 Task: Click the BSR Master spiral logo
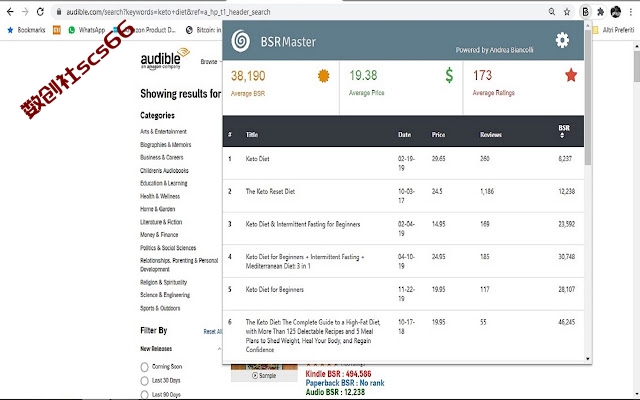(x=240, y=41)
